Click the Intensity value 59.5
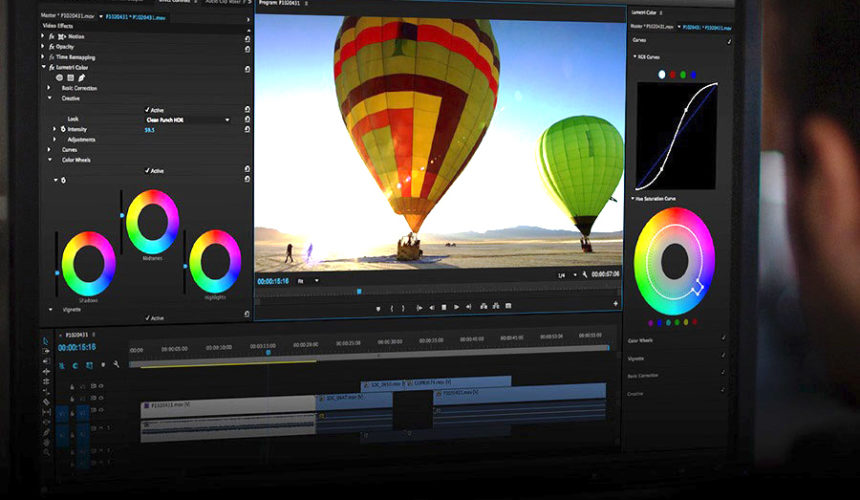The image size is (860, 500). [149, 129]
